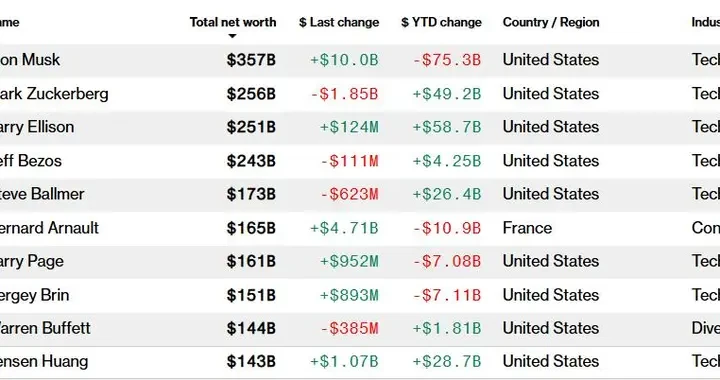Screen dimensions: 720x380
Task: Open the Ballmer profile link
Action: 42,194
